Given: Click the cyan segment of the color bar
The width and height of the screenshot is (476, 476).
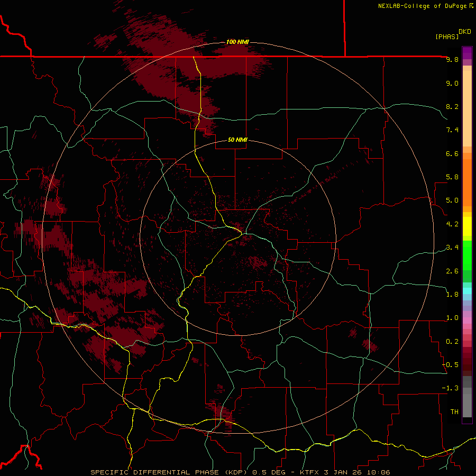Looking at the screenshot, I should point(467,290).
